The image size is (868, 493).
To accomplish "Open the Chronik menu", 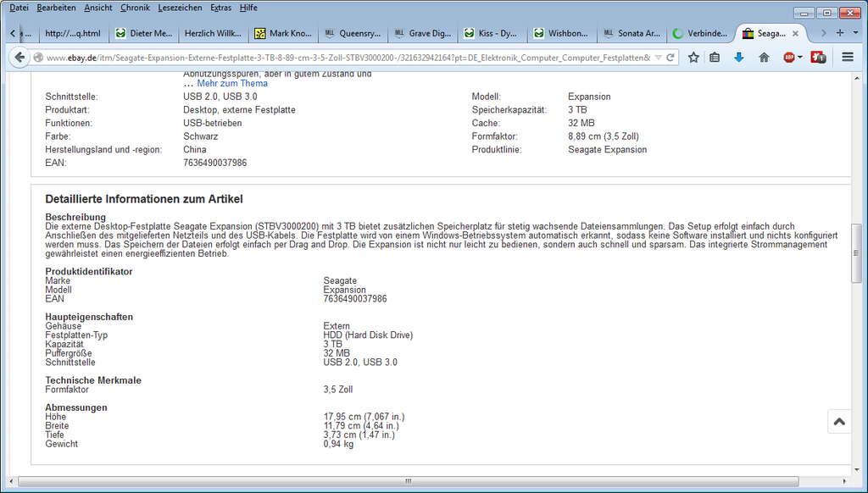I will pos(135,8).
